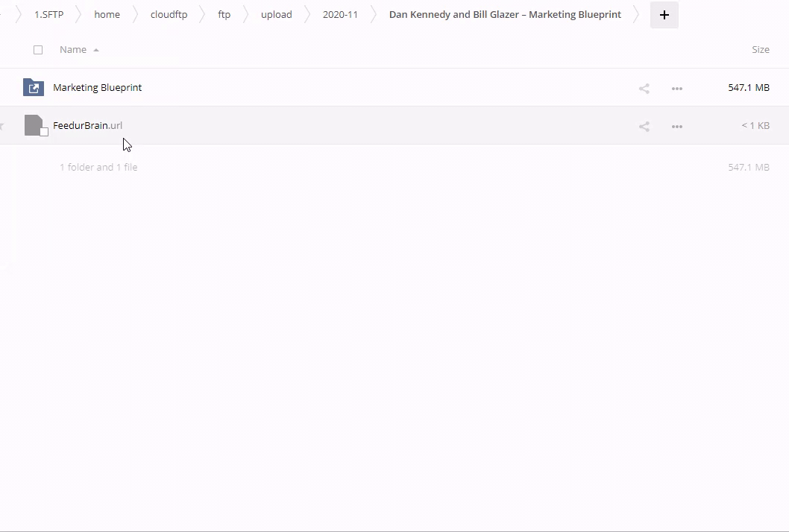Screen dimensions: 789x532
Task: Go back to the 2020-11 breadcrumb folder
Action: 340,15
